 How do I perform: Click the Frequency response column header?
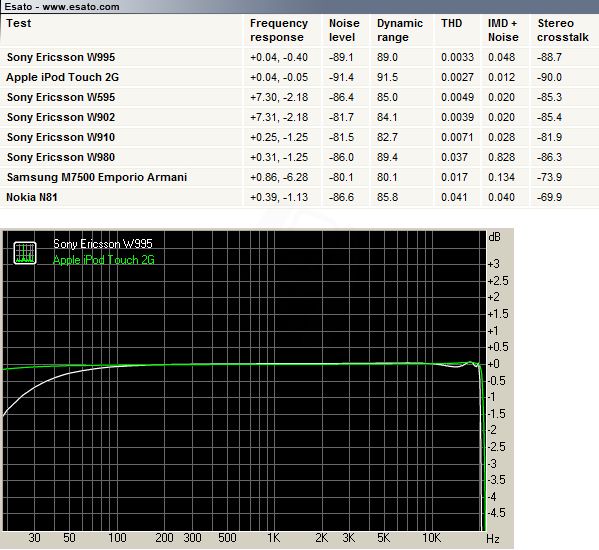(x=279, y=30)
